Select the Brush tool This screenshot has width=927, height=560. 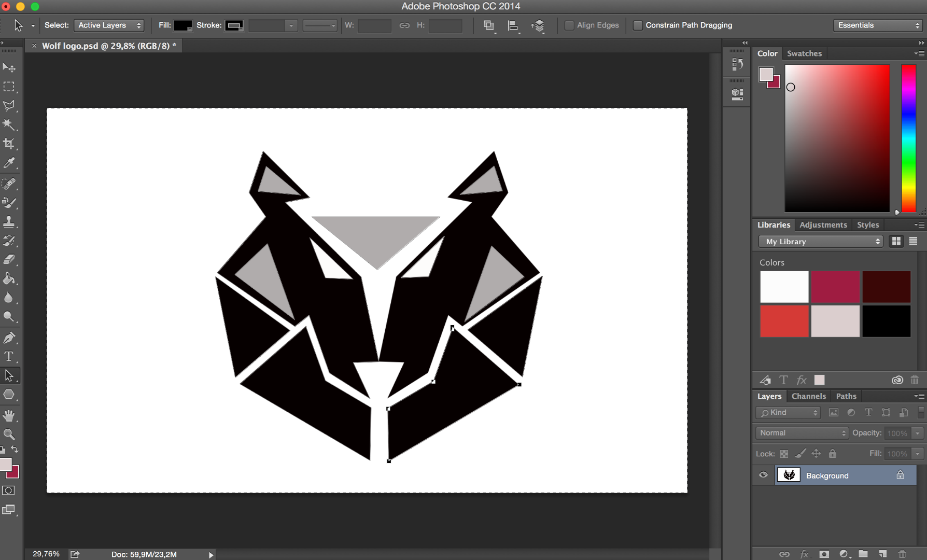tap(9, 203)
